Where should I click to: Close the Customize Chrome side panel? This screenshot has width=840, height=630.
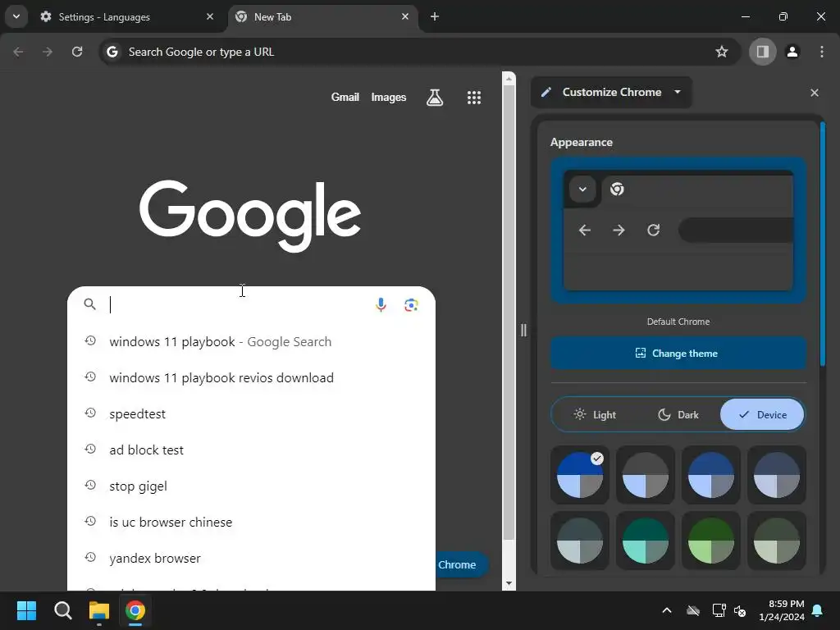[815, 93]
